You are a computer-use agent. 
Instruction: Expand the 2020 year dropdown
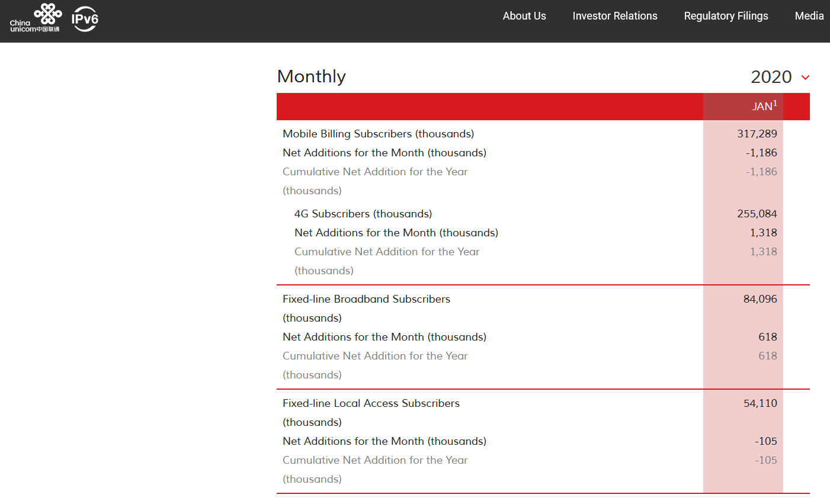(780, 77)
